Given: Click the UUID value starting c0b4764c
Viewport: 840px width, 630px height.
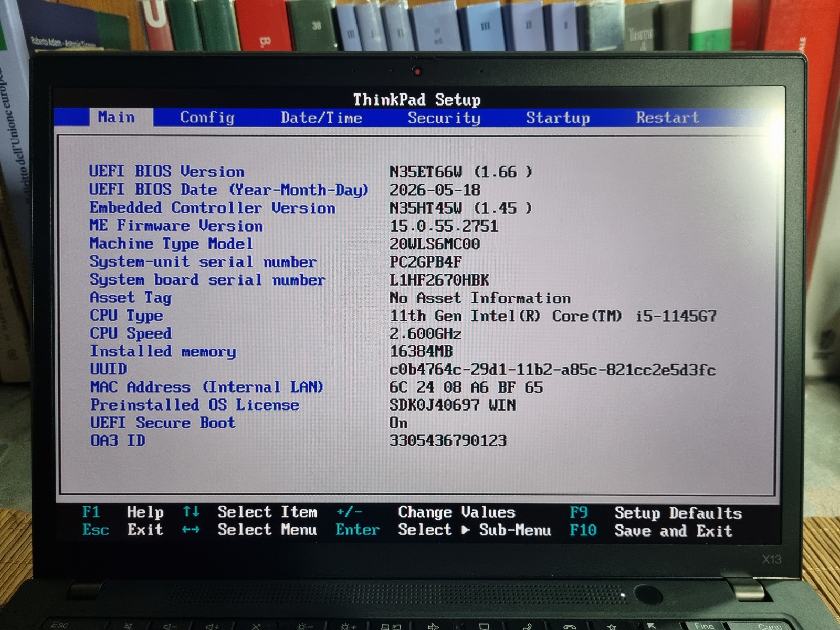Looking at the screenshot, I should pyautogui.click(x=552, y=370).
